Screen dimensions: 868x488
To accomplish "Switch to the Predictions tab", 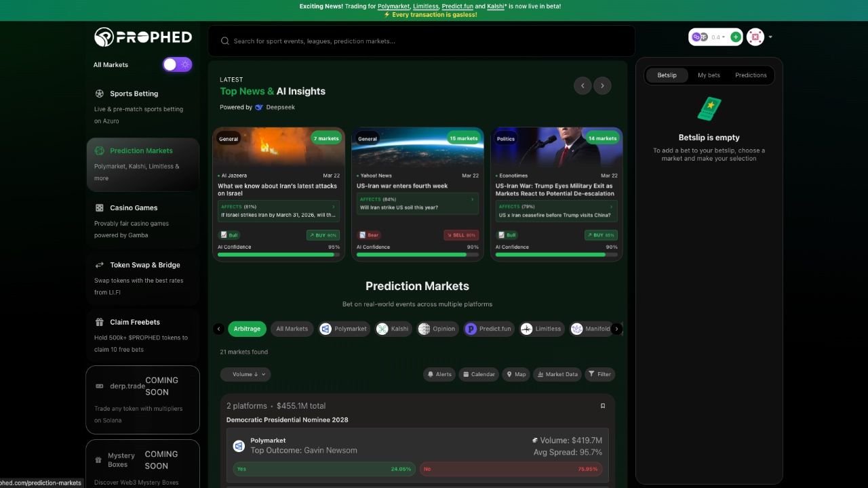I will 751,75.
